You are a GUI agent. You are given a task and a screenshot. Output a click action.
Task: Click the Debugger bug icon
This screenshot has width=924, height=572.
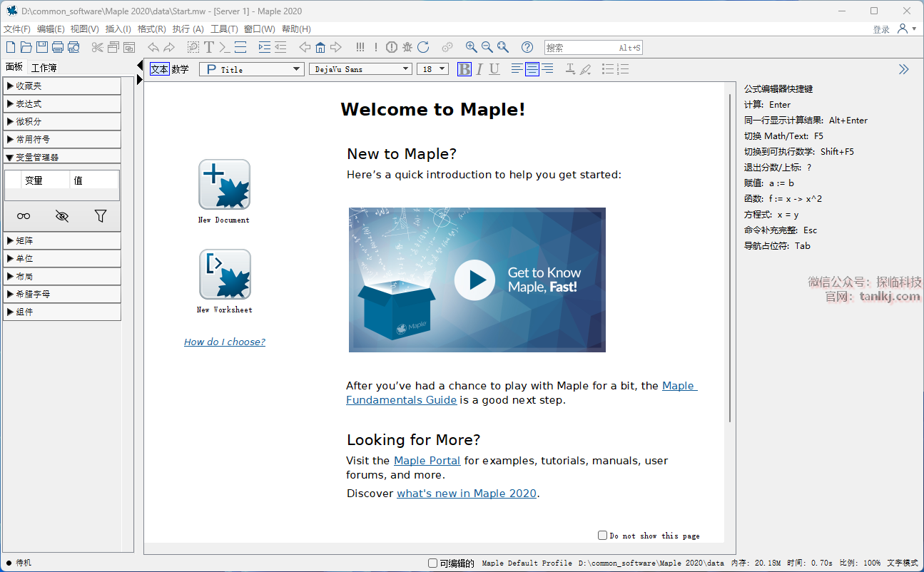coord(407,48)
